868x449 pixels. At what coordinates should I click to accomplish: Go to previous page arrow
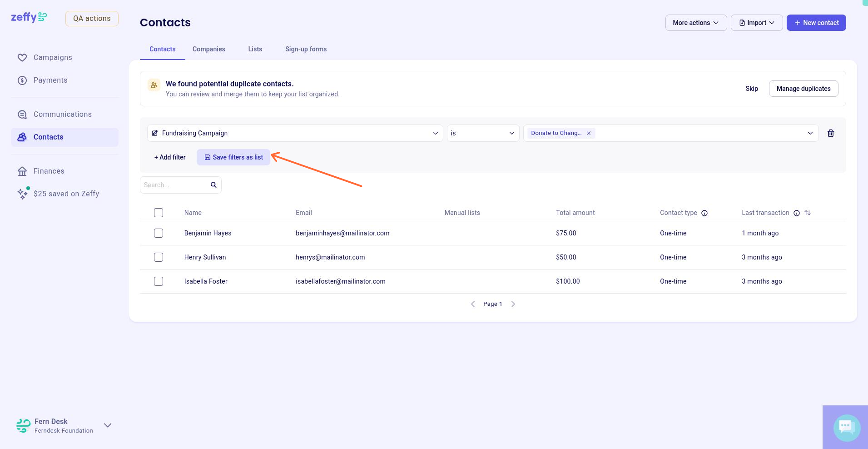tap(473, 304)
